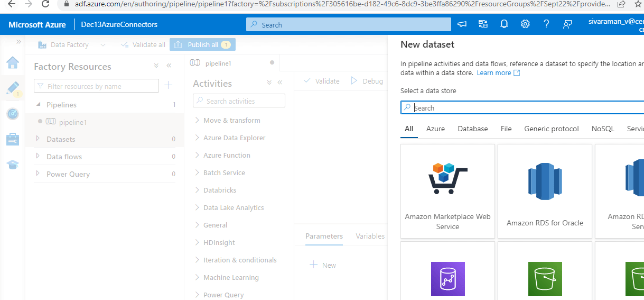Open the Data Factory dropdown
Image resolution: width=644 pixels, height=300 pixels.
pos(71,45)
